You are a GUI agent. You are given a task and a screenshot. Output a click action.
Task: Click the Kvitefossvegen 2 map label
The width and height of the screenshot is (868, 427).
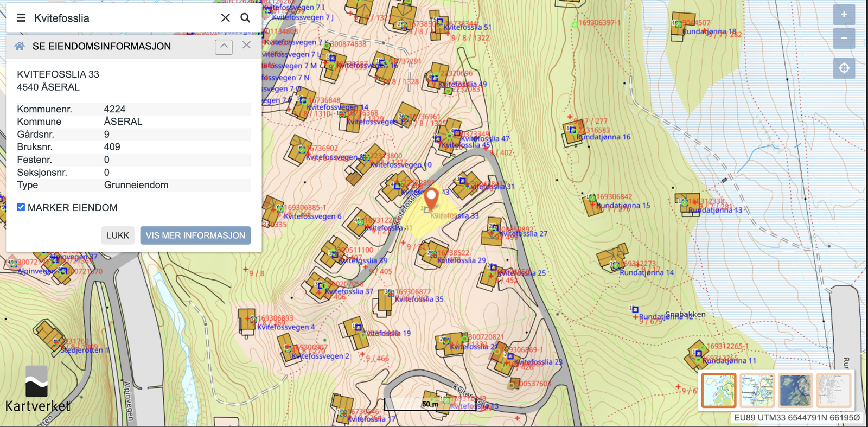click(321, 356)
